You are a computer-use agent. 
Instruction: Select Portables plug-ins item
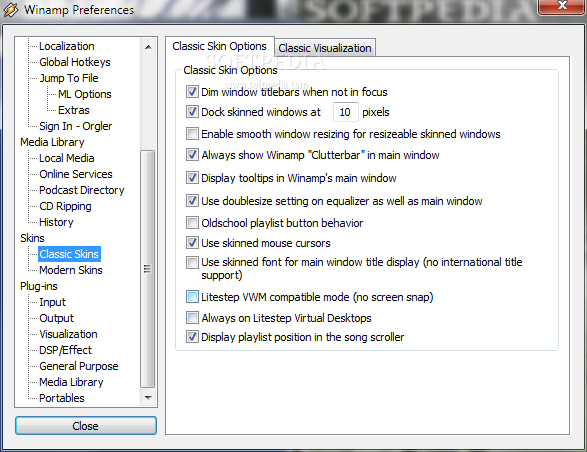pos(62,398)
